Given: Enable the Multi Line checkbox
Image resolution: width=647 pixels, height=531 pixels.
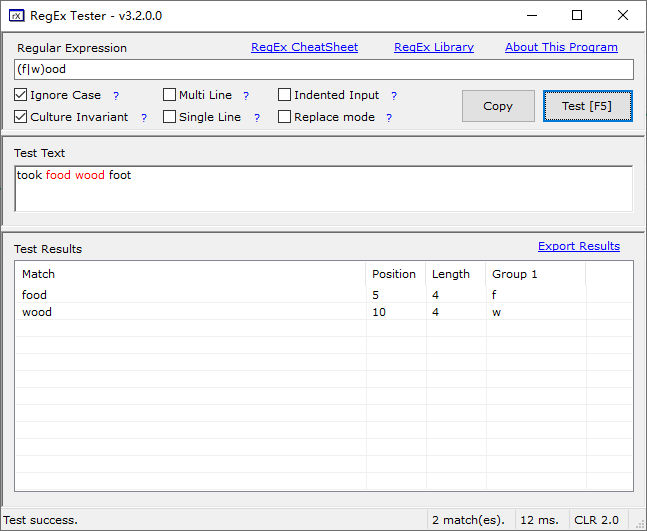Looking at the screenshot, I should (170, 95).
